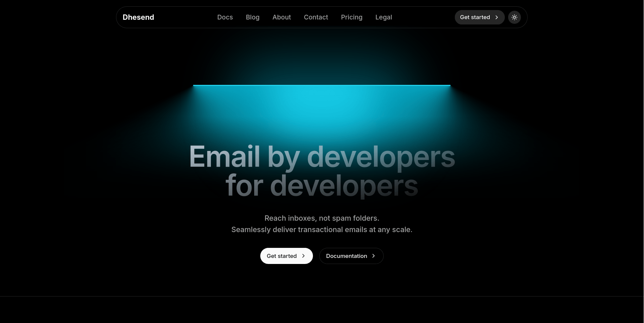The width and height of the screenshot is (644, 323).
Task: Open the Contact page
Action: (x=316, y=17)
